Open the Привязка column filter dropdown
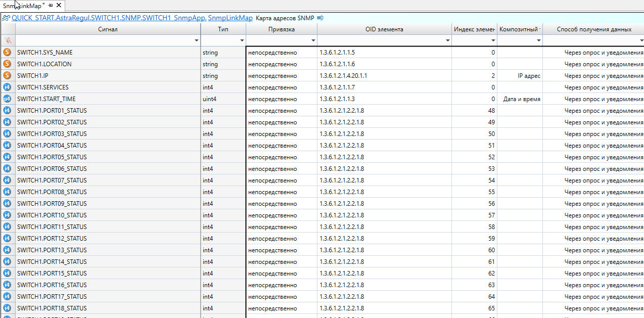 [x=313, y=40]
